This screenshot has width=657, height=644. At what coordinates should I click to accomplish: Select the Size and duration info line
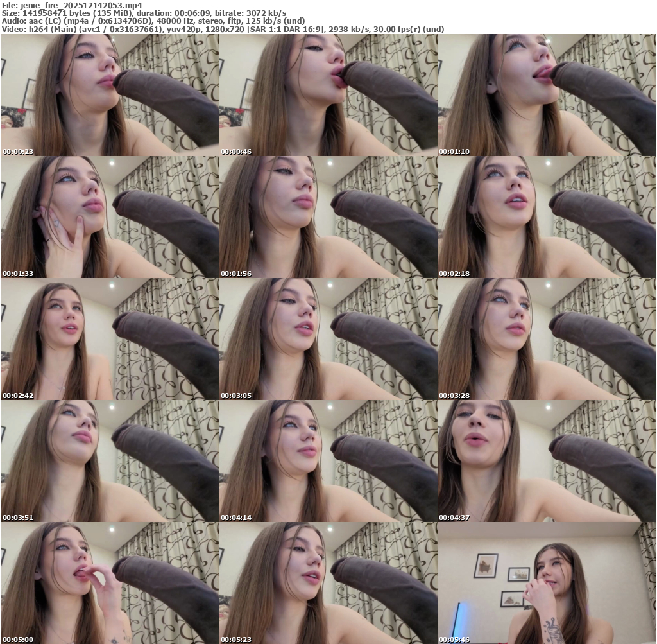point(144,13)
